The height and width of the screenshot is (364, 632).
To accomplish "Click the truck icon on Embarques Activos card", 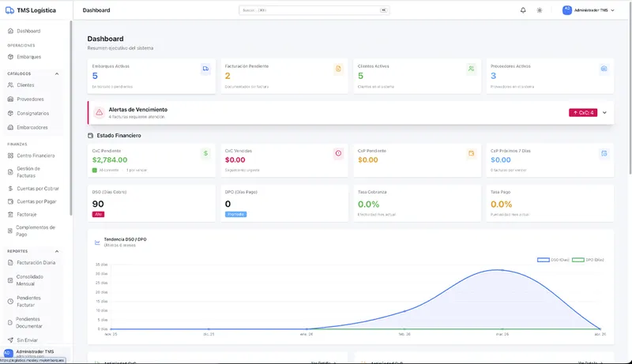I will [x=205, y=69].
